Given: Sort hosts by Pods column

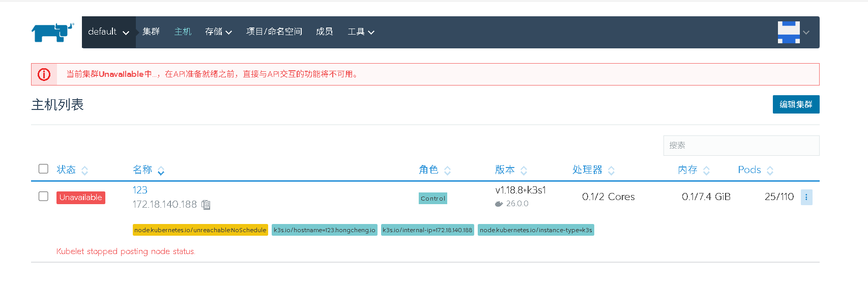Looking at the screenshot, I should click(769, 171).
